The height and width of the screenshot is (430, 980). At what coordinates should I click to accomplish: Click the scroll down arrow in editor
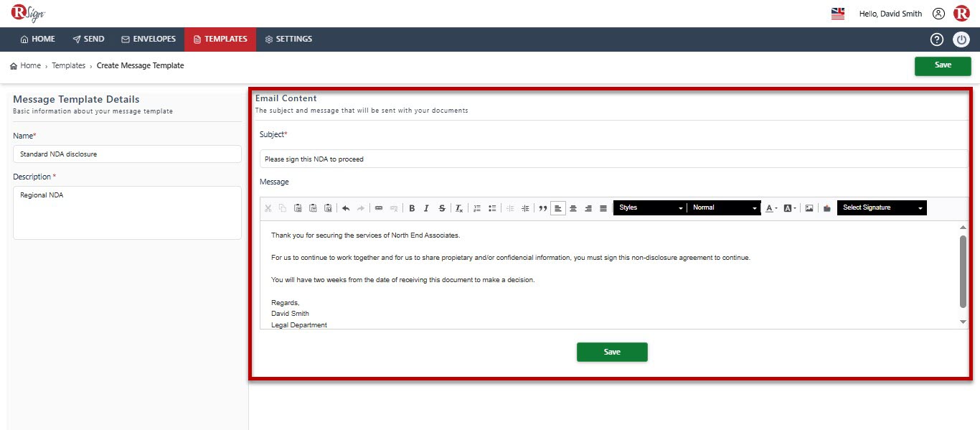[963, 322]
